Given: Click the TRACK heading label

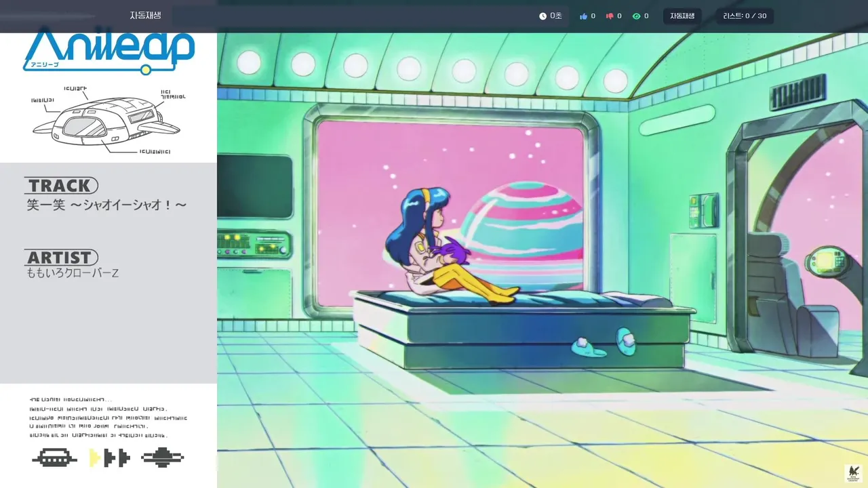Looking at the screenshot, I should [61, 185].
